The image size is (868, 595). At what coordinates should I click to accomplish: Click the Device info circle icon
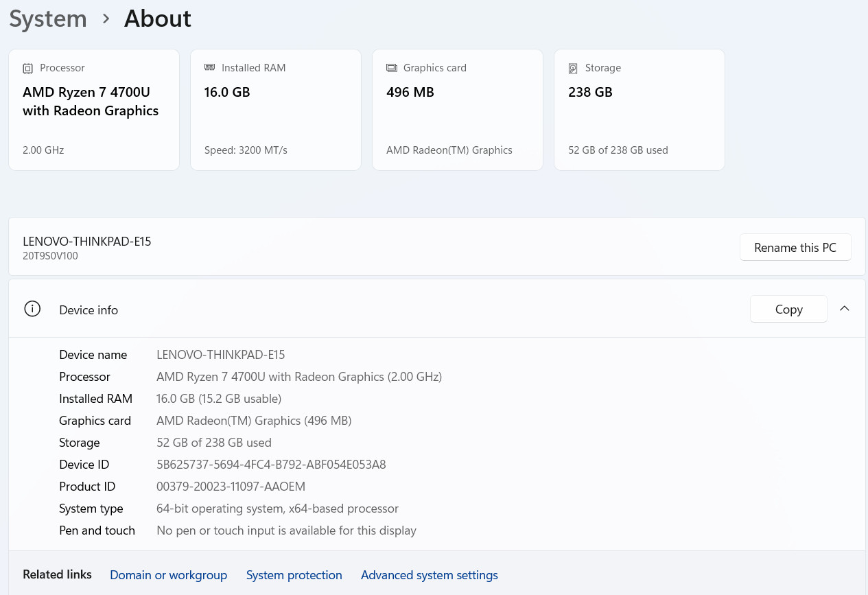tap(32, 309)
